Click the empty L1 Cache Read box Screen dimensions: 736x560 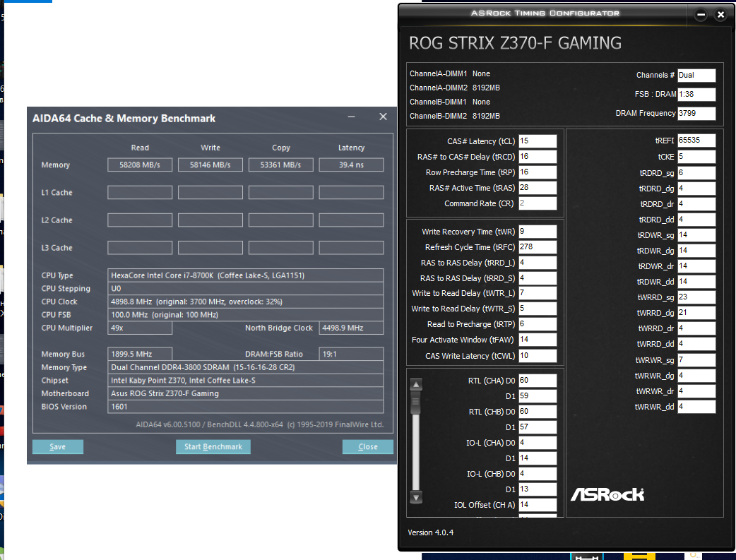tap(140, 193)
